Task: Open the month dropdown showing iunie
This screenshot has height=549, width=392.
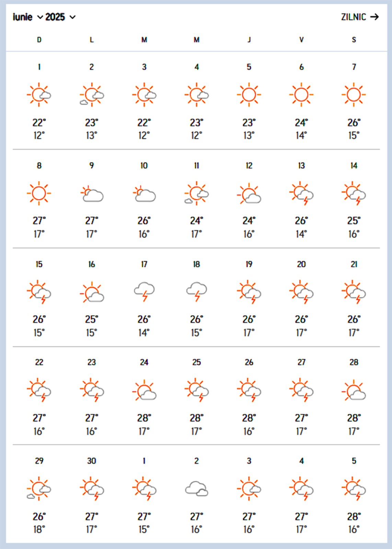Action: (x=28, y=17)
